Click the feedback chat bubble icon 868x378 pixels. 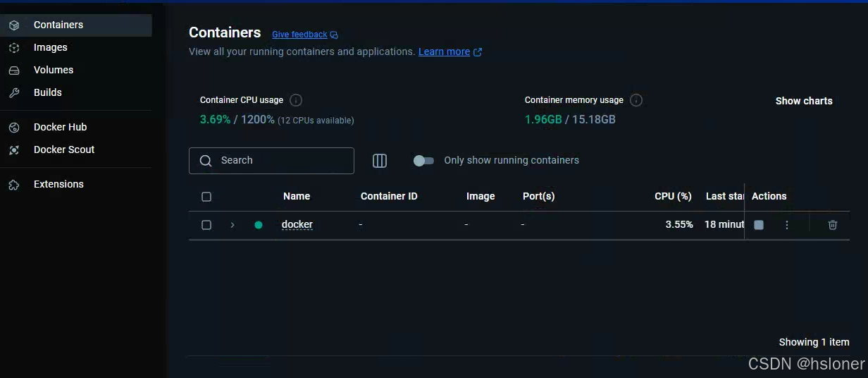pyautogui.click(x=334, y=35)
